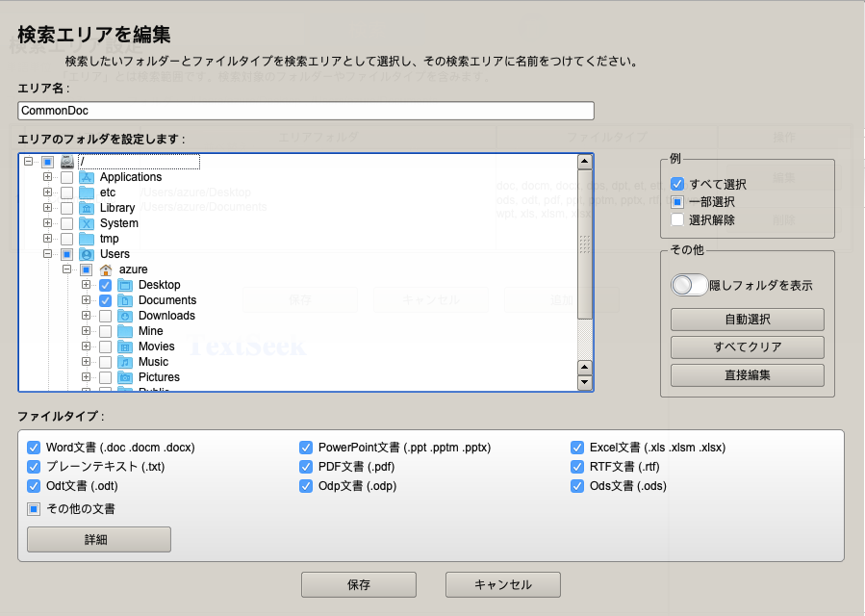Check the Downloads folder checkbox
The height and width of the screenshot is (616, 865).
(105, 316)
